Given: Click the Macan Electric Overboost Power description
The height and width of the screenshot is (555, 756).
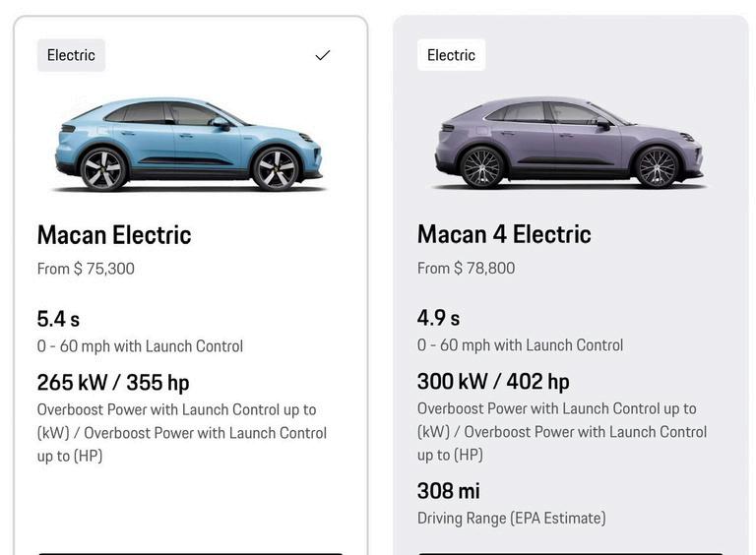Looking at the screenshot, I should [181, 432].
